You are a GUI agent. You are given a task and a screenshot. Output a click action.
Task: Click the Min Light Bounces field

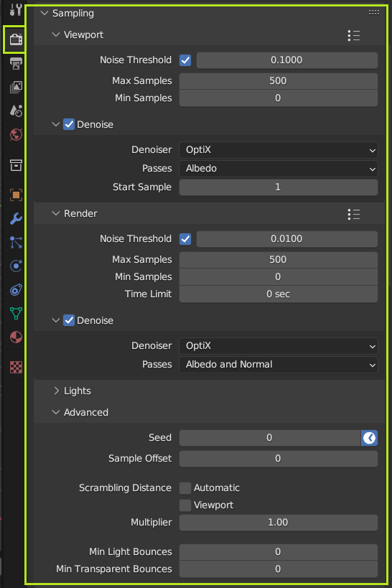coord(279,552)
